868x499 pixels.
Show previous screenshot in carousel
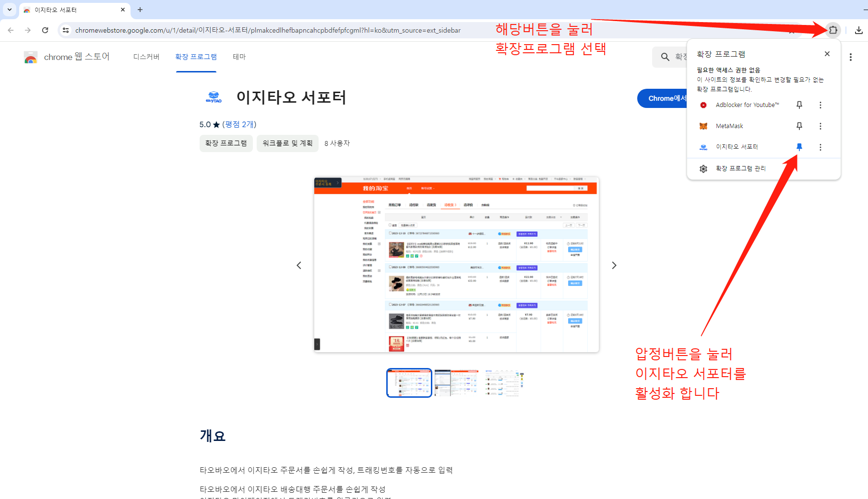pos(299,265)
